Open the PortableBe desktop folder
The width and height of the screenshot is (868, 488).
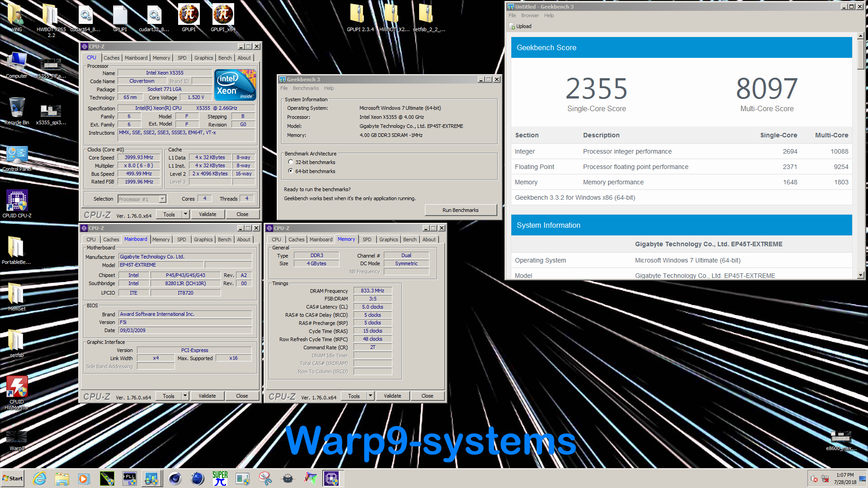(x=17, y=251)
